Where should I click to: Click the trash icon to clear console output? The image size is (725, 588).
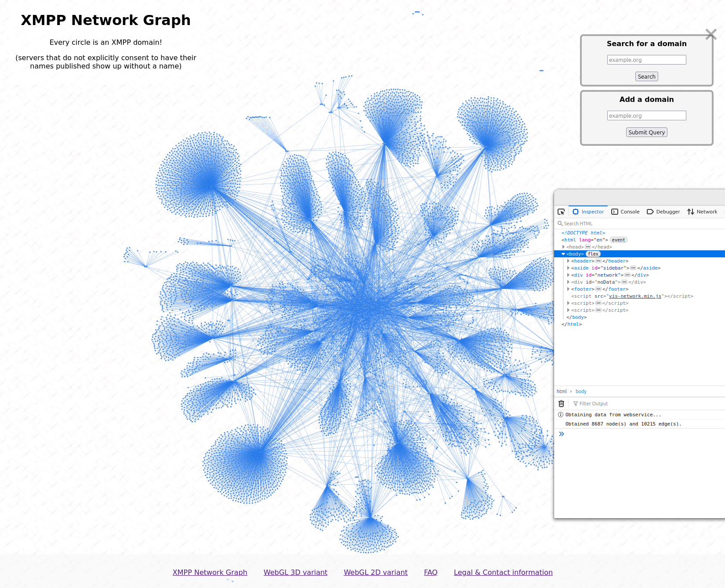coord(561,404)
